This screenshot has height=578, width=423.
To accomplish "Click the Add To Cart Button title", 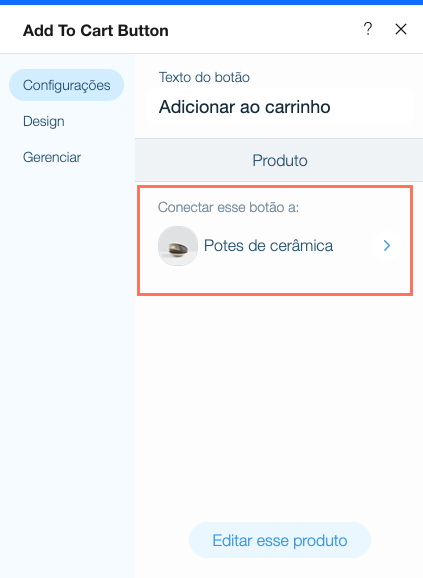I will [x=95, y=31].
